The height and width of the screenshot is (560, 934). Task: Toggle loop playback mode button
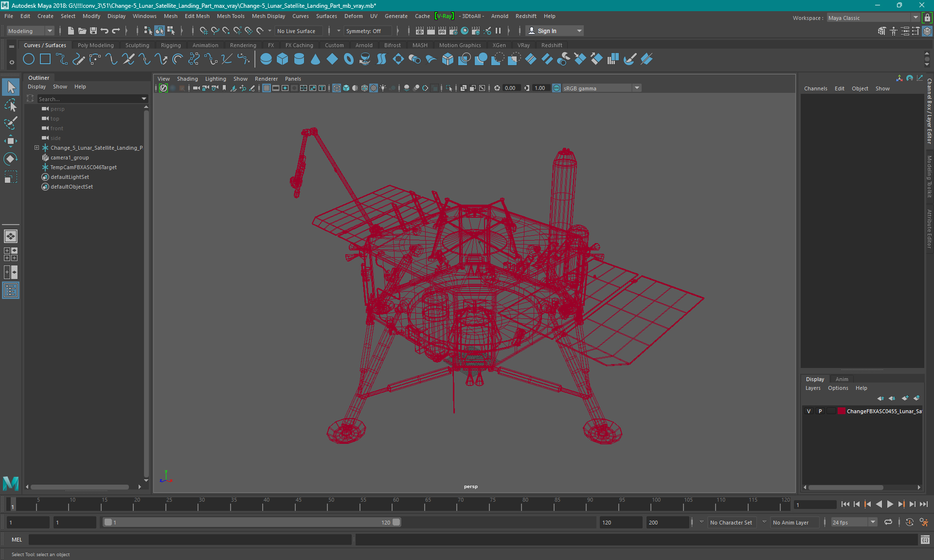point(888,522)
